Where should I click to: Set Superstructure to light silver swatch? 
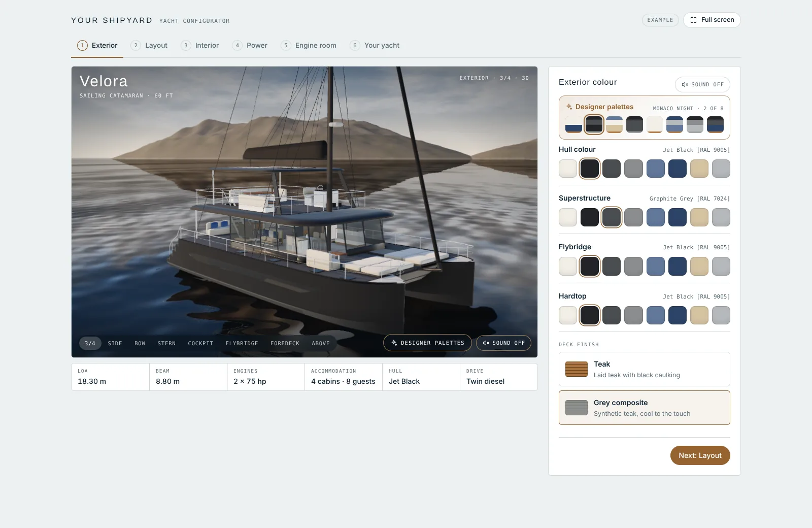721,217
